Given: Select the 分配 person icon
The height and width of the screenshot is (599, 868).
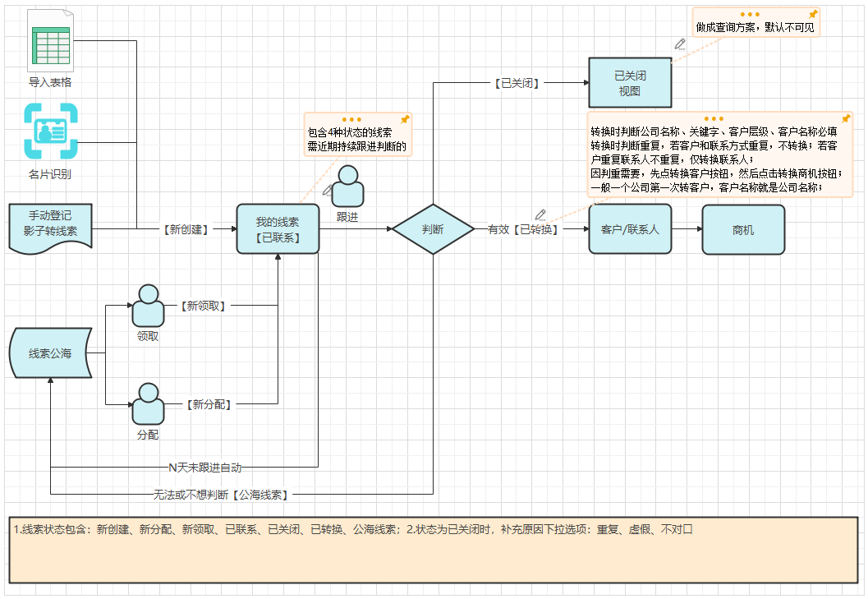Looking at the screenshot, I should point(149,404).
